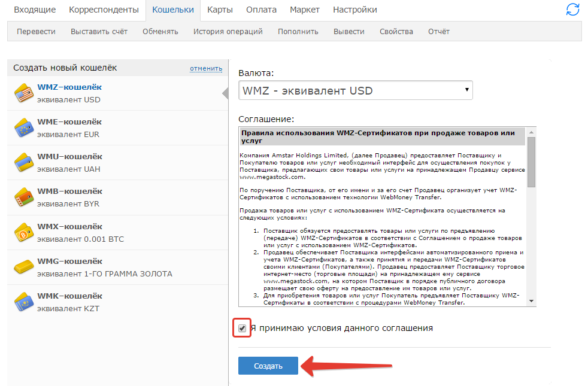Choose Перевести in the submenu
Viewport: 588px width, 386px height.
[x=36, y=32]
